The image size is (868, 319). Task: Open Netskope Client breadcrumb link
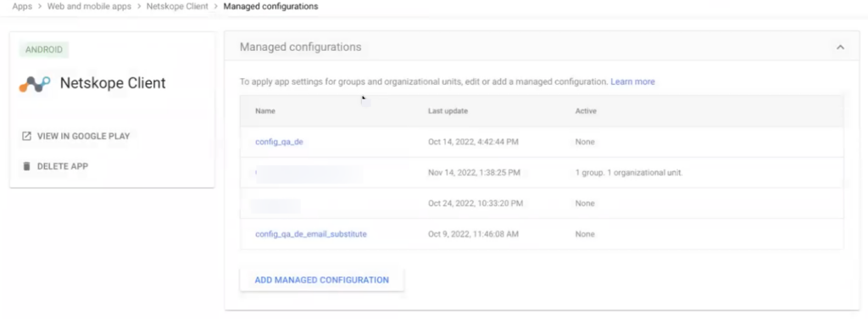[177, 7]
